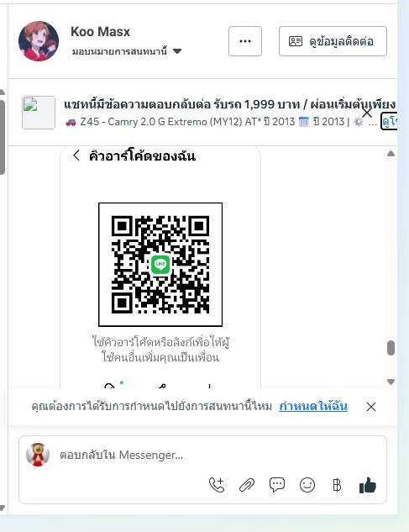This screenshot has width=409, height=532.
Task: Open the three-dots more options button
Action: tap(245, 41)
